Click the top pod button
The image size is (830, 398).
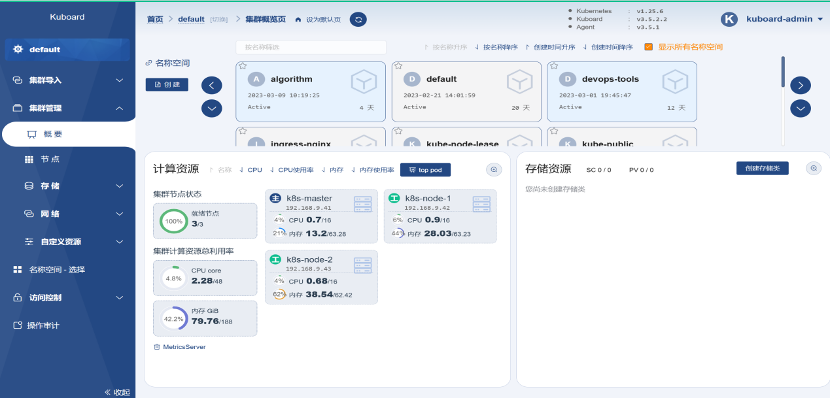[426, 170]
